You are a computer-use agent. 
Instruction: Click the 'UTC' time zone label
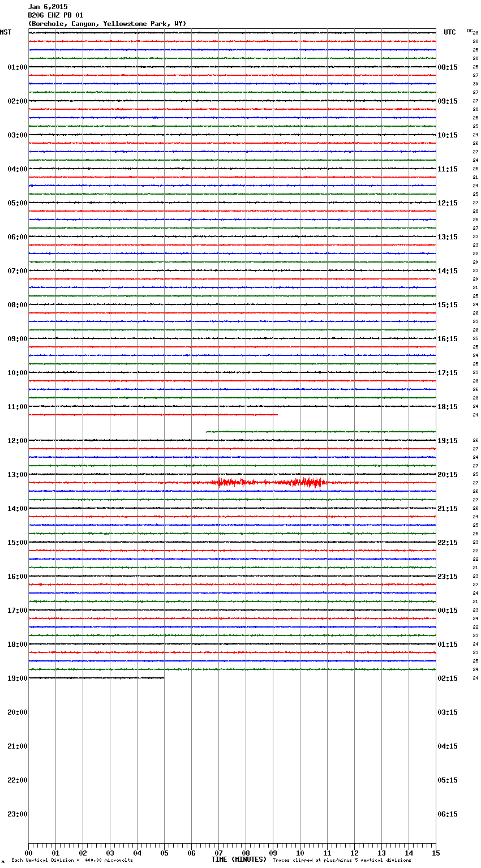[450, 32]
